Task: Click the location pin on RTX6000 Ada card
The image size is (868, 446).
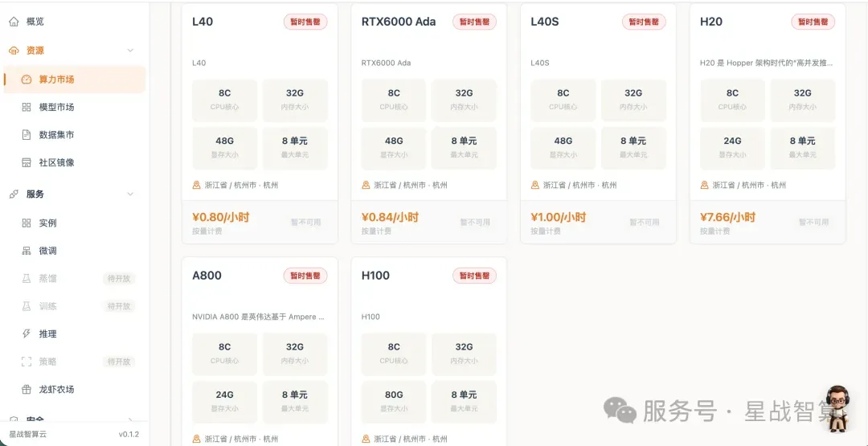Action: pos(366,185)
